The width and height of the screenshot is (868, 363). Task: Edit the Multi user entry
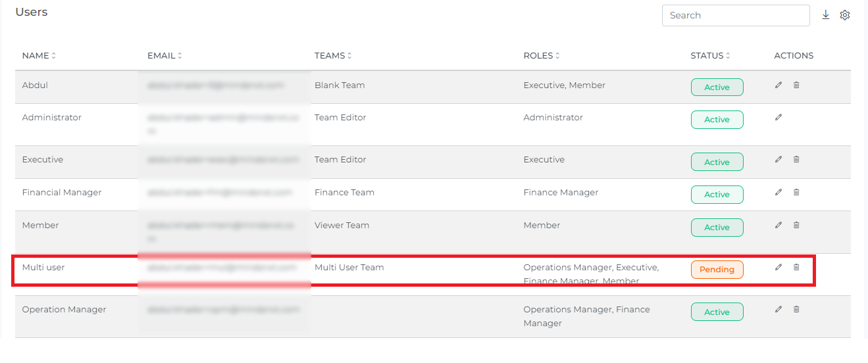779,267
